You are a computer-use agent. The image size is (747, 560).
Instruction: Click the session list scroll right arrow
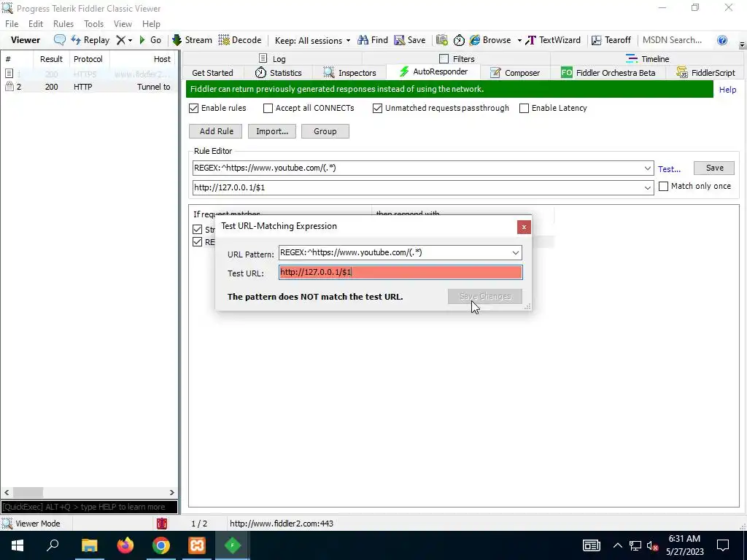pyautogui.click(x=172, y=492)
